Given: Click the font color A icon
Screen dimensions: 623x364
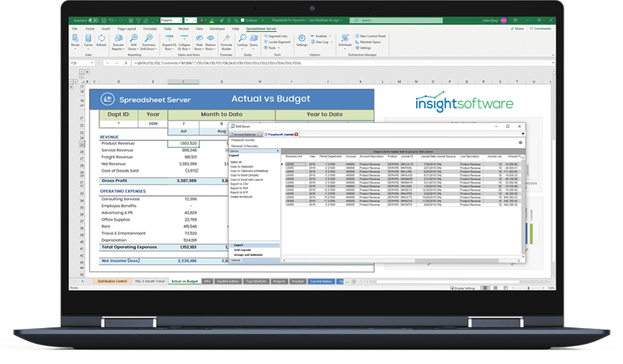Looking at the screenshot, I should [x=202, y=20].
